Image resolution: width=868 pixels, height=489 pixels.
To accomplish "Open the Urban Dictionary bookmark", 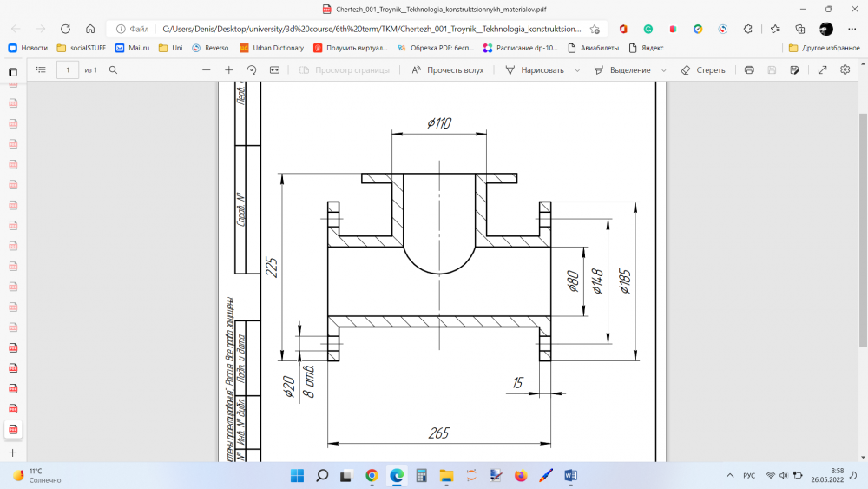I will click(x=272, y=48).
